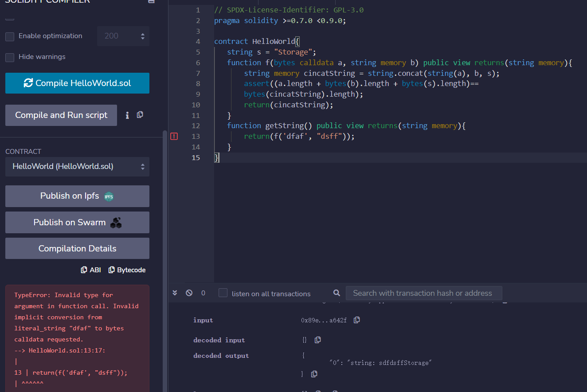Screen dimensions: 587x392
Task: Click the CONTRACT section label
Action: tap(23, 152)
